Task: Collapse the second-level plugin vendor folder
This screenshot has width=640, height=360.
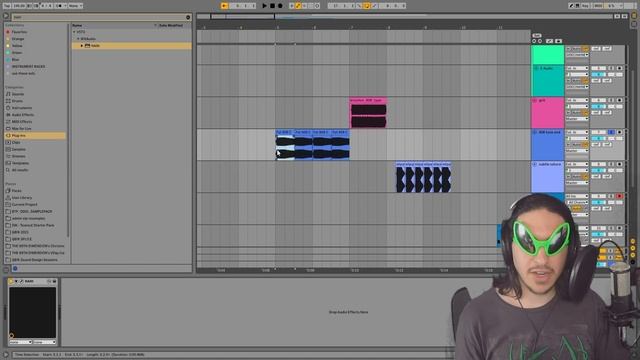Action: 78,39
